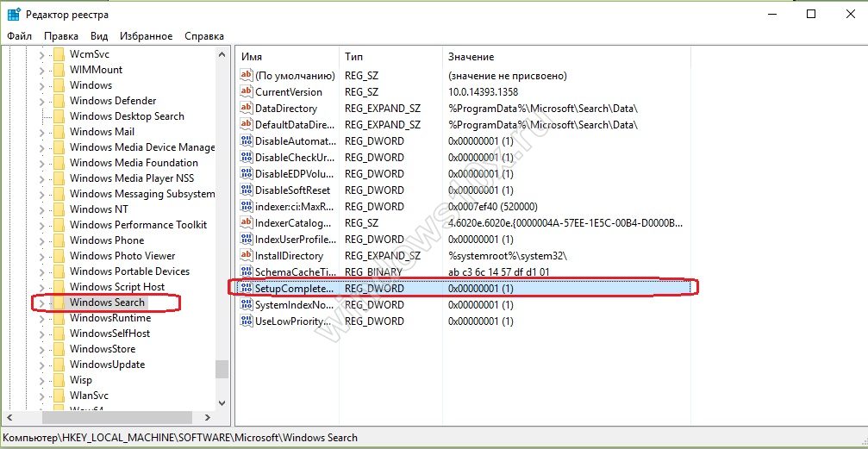Image resolution: width=868 pixels, height=449 pixels.
Task: Select the IndexerCatalog… registry value
Action: pyautogui.click(x=293, y=223)
